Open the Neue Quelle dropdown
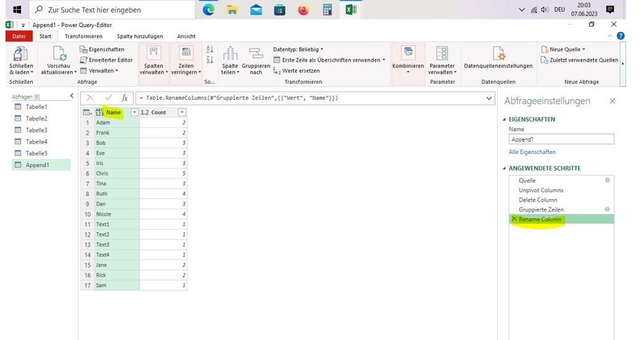 click(x=563, y=49)
